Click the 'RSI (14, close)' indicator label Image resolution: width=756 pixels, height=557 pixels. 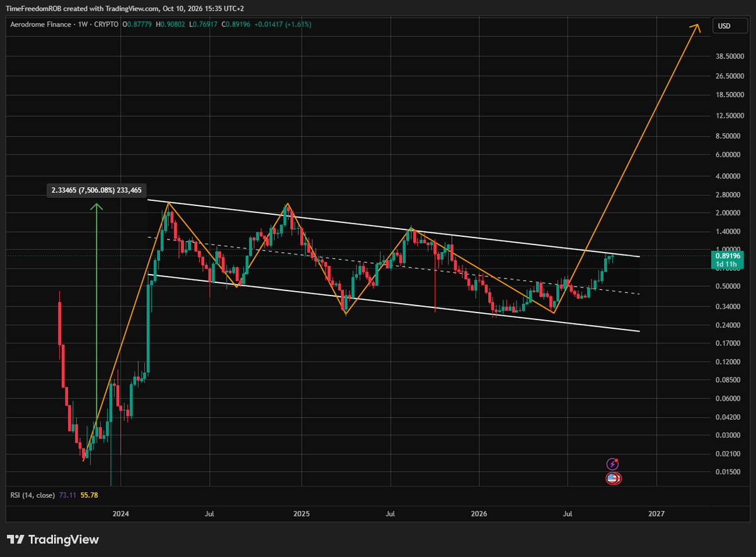33,495
